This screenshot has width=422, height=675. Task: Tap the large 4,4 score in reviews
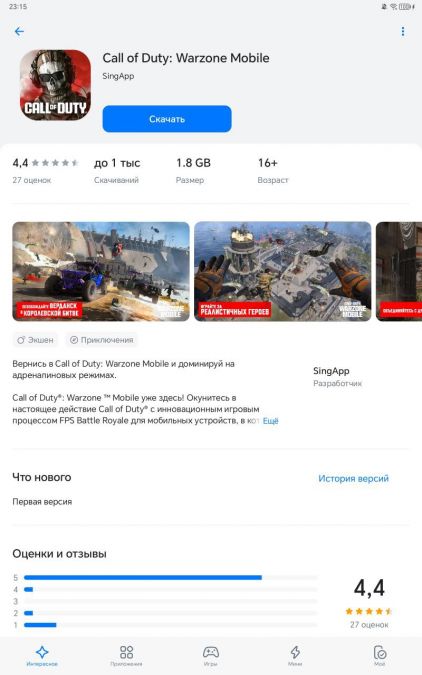point(369,588)
